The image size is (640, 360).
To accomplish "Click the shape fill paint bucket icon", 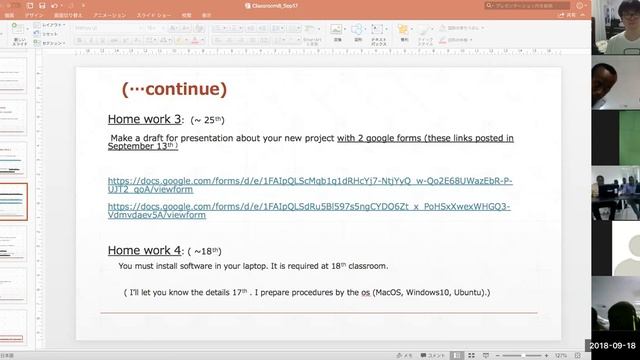I will (x=443, y=28).
